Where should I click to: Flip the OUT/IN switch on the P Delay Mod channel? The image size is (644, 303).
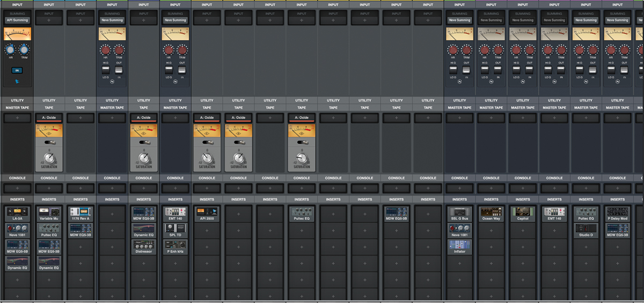point(625,70)
